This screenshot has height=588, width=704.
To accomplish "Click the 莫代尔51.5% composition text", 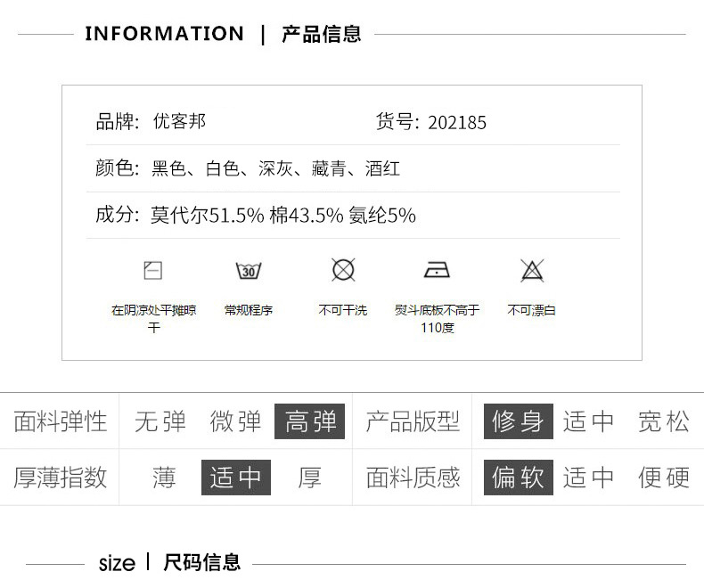I will coord(207,216).
